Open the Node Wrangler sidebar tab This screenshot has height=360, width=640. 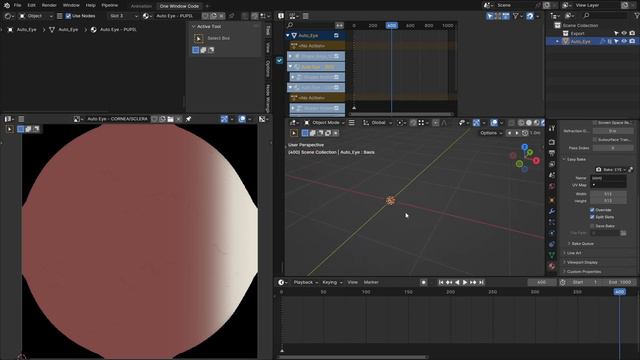[268, 98]
